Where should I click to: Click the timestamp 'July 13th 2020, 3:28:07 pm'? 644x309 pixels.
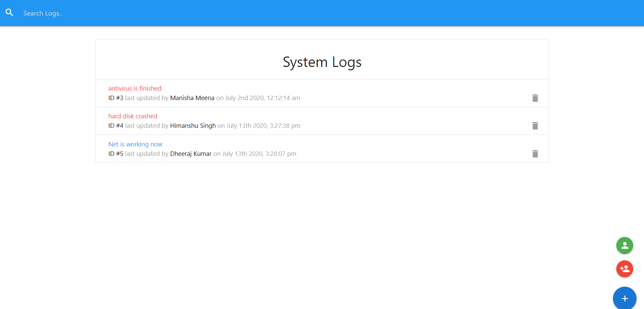(259, 153)
